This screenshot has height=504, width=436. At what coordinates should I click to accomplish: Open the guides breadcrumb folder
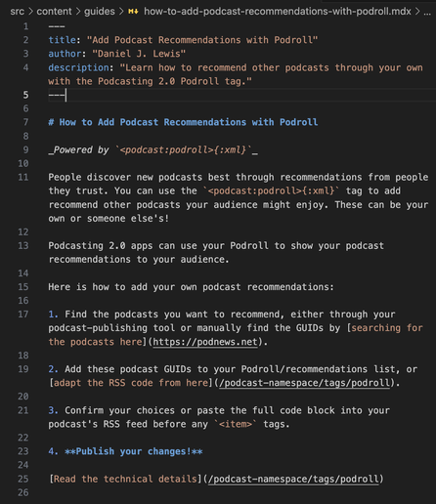(x=100, y=12)
